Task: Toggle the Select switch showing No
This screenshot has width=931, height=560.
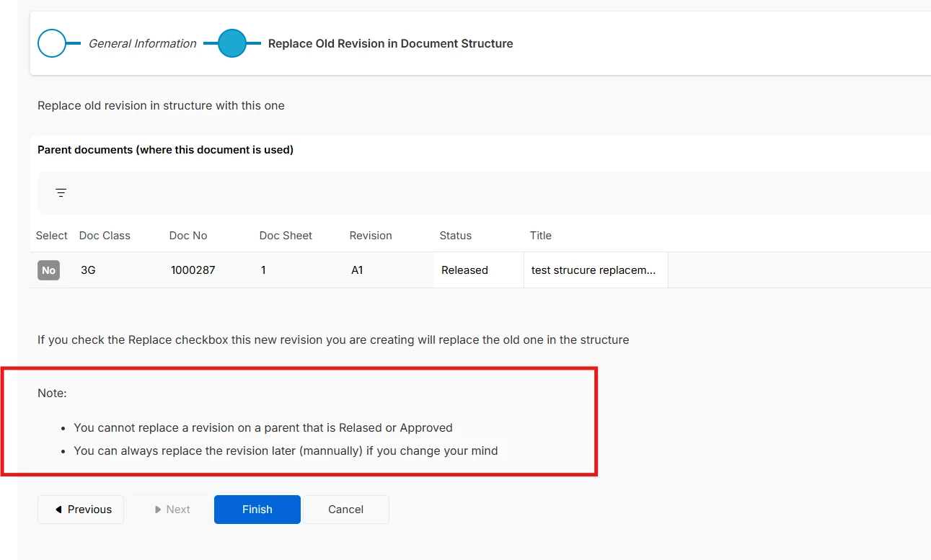Action: [x=48, y=270]
